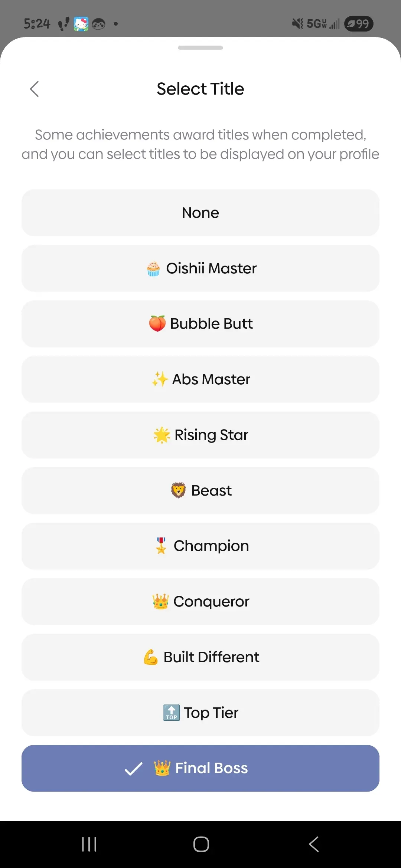Tap the glowing star emoji on Rising Star

click(162, 435)
